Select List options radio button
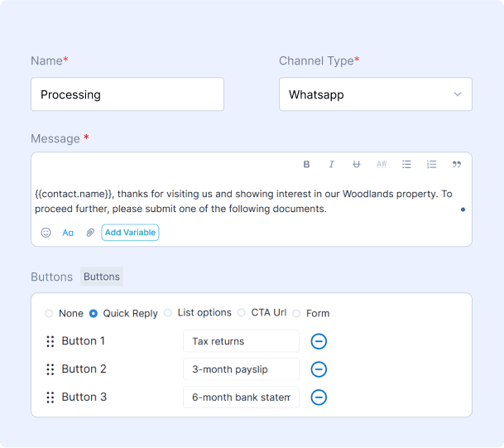This screenshot has height=448, width=504. pos(168,313)
